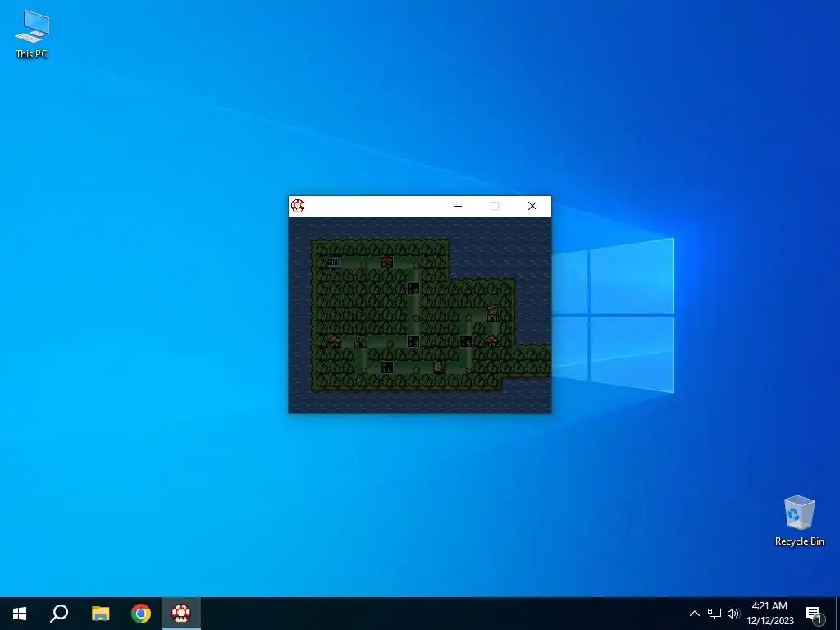Viewport: 840px width, 630px height.
Task: Open the This PC desktop icon
Action: (32, 34)
